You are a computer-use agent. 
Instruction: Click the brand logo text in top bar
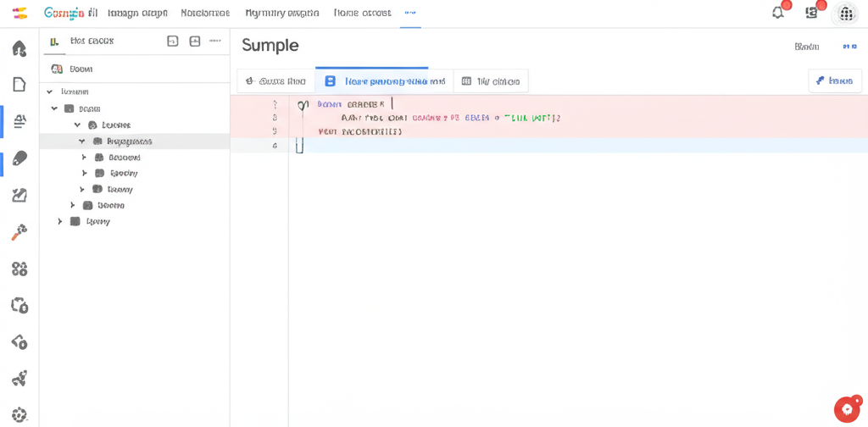click(x=70, y=14)
